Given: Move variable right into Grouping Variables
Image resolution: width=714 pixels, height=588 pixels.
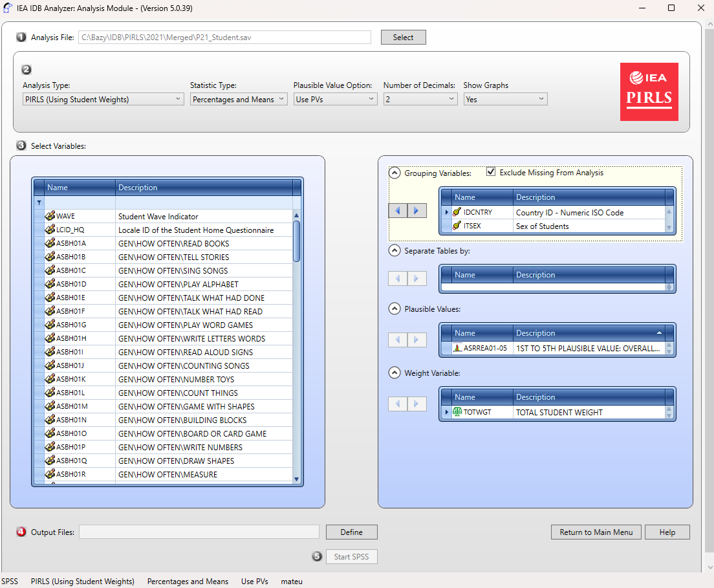Looking at the screenshot, I should [416, 211].
